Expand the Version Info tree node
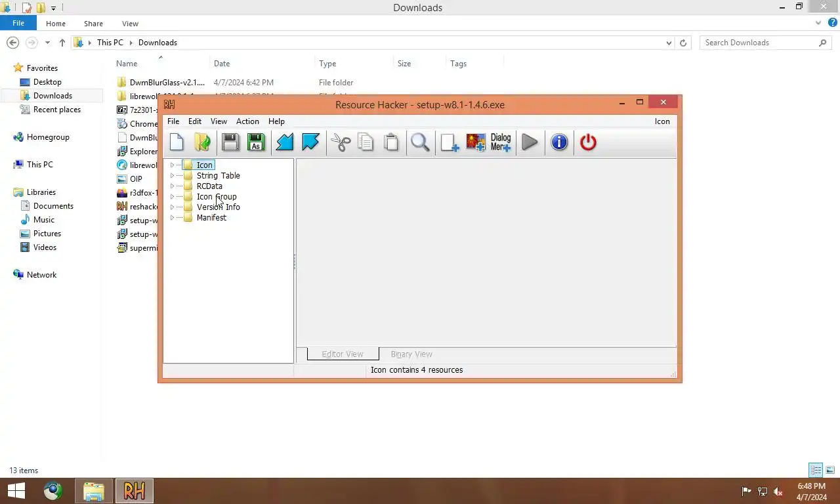This screenshot has width=840, height=504. click(172, 207)
